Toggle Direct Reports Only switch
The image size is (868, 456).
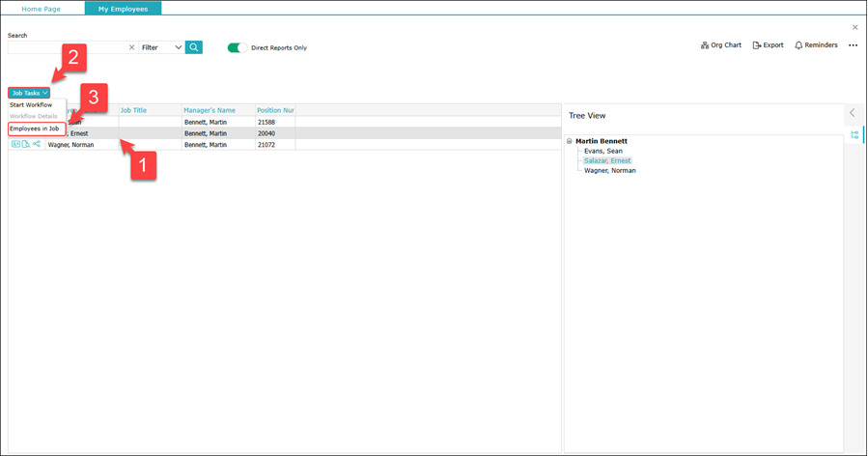[237, 47]
